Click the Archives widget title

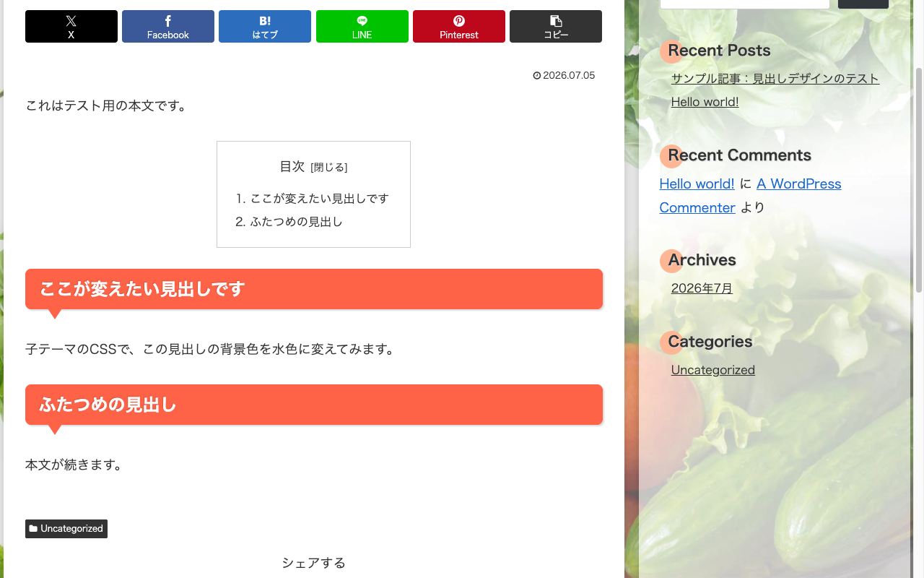pos(702,260)
